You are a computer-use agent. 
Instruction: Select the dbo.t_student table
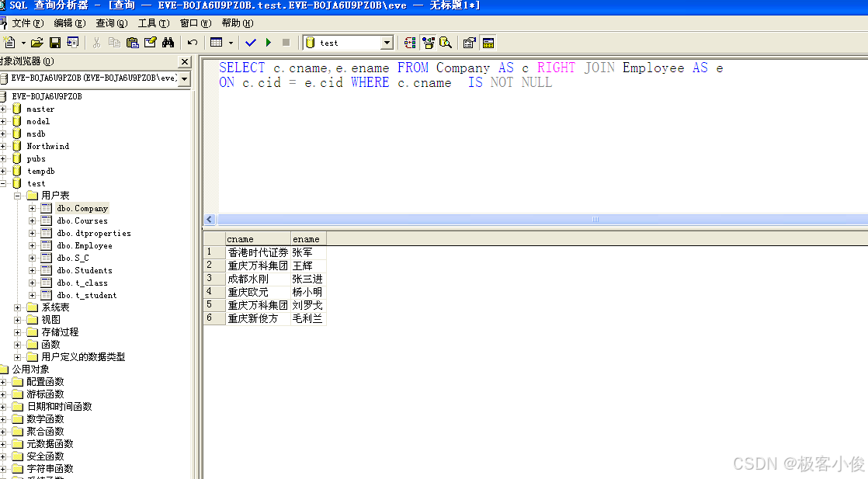(86, 295)
